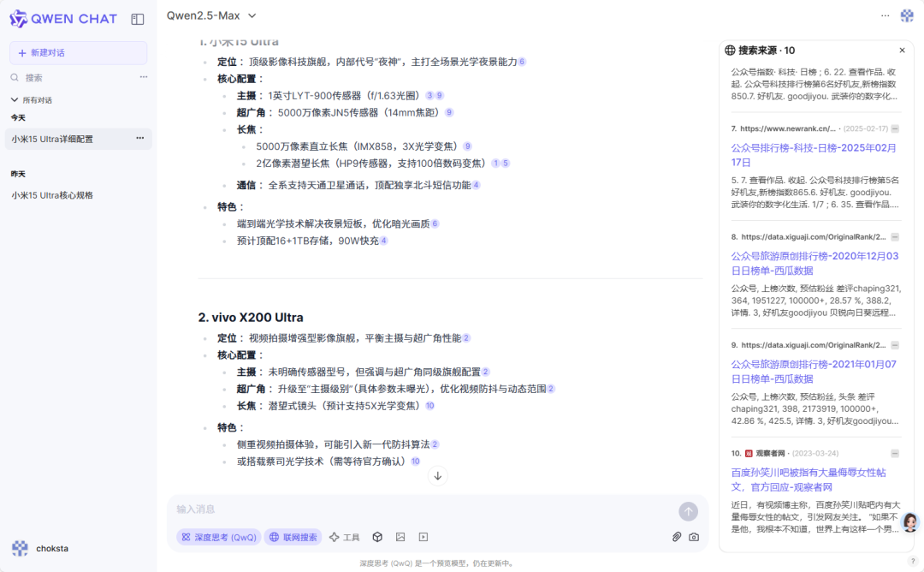Screen dimensions: 924x572
Task: Close the 搜索来源 sources panel
Action: 903,51
